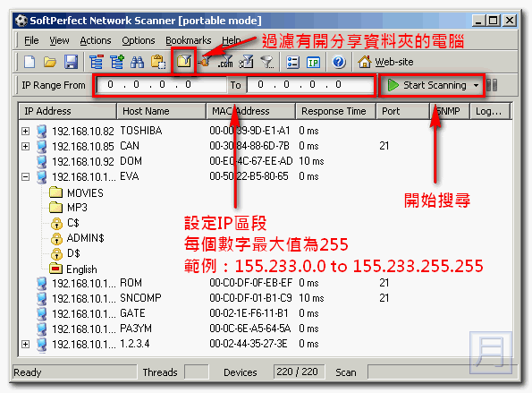
Task: Click the Ready status text
Action: (28, 372)
